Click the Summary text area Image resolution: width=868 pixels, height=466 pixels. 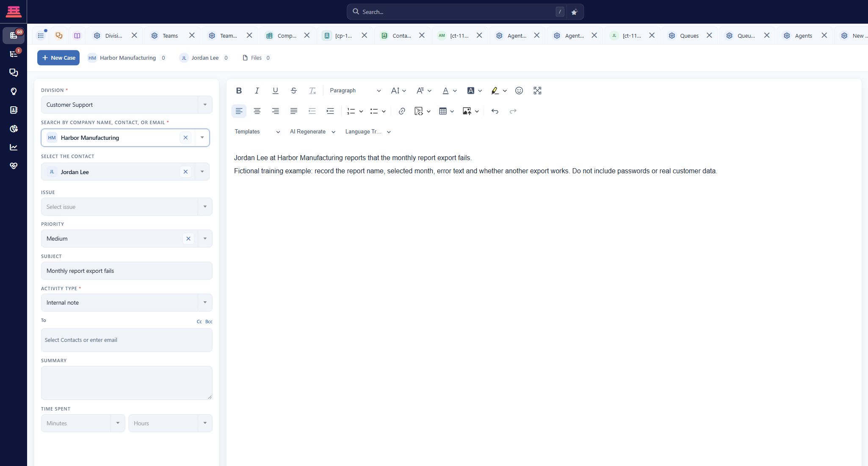[x=127, y=383]
